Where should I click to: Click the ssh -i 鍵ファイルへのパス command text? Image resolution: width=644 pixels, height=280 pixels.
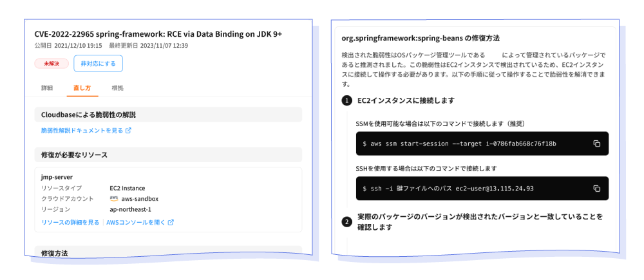coord(448,189)
